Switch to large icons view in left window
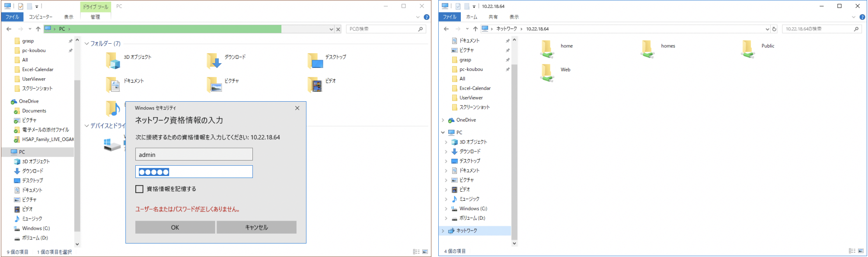 click(425, 251)
